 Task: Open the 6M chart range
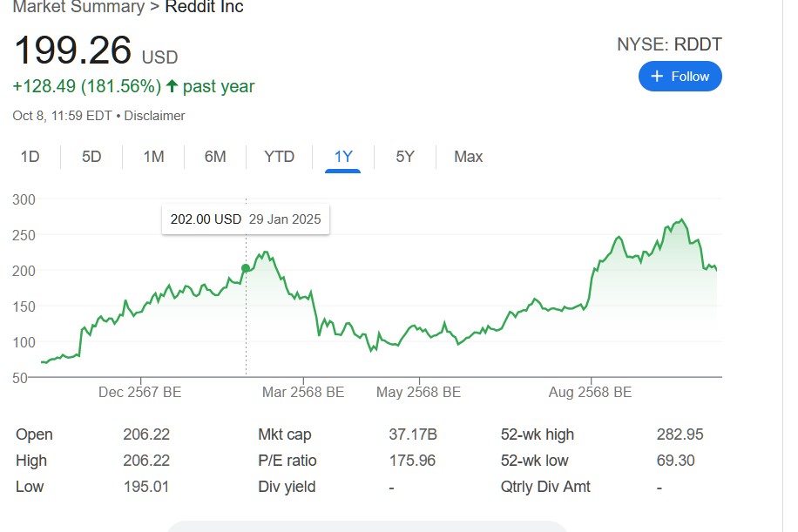pos(215,156)
